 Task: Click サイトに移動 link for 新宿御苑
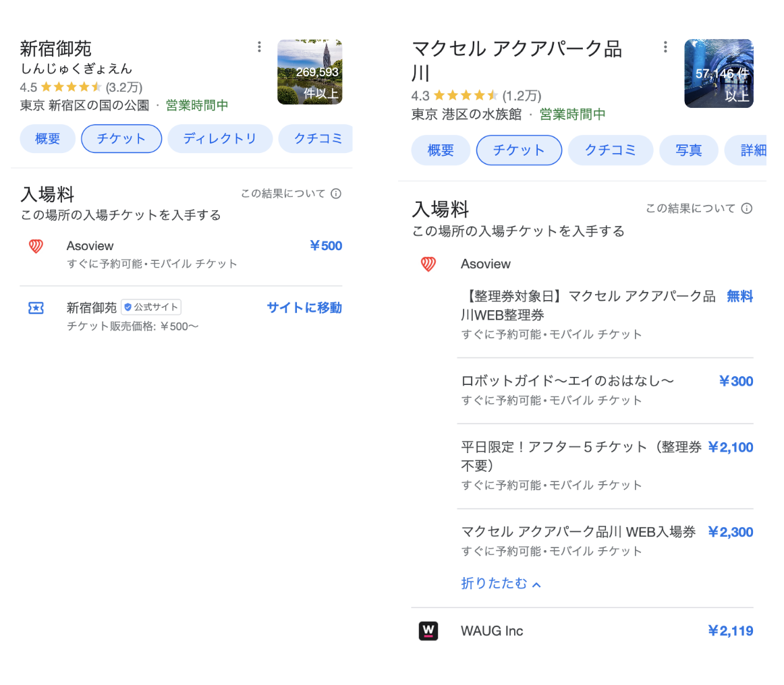304,307
